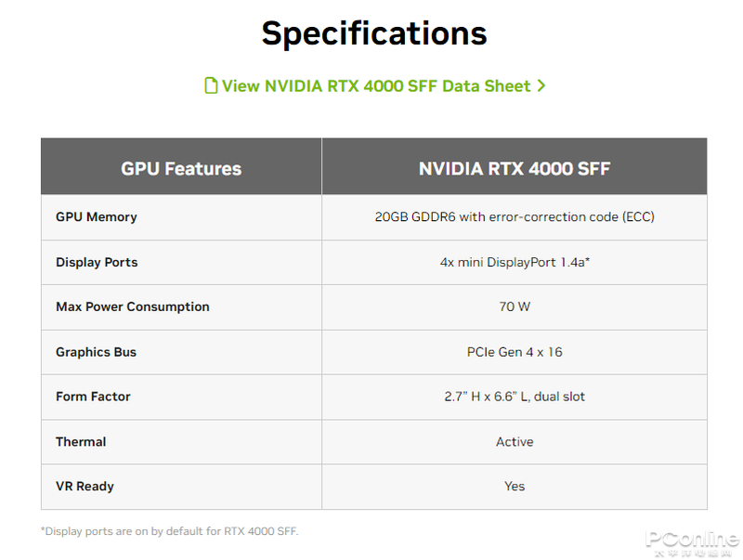Select the Display Ports row label
This screenshot has width=743, height=560.
pyautogui.click(x=97, y=262)
